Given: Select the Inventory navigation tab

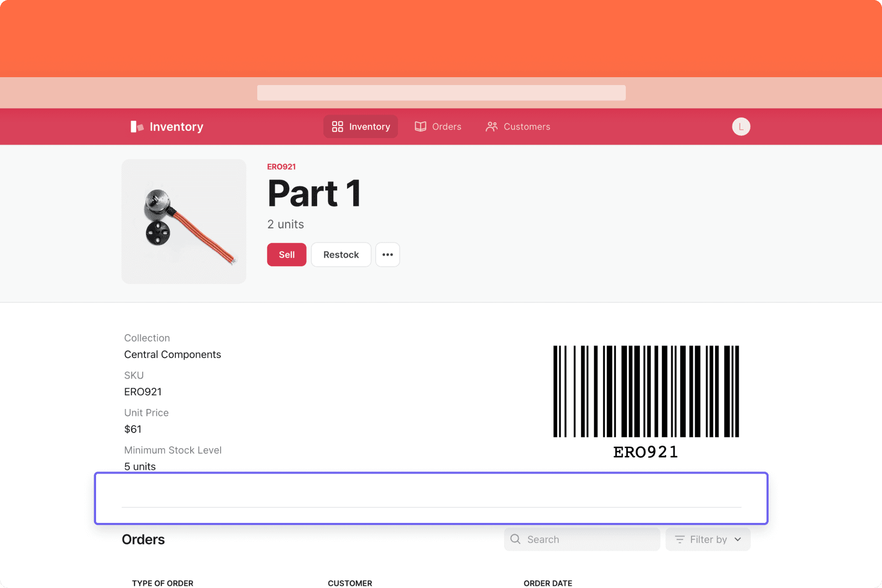Looking at the screenshot, I should 361,127.
